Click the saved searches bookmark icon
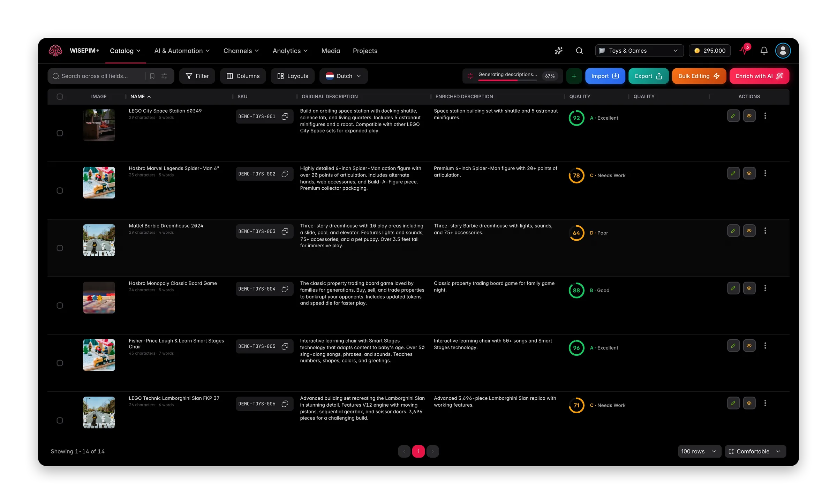Image resolution: width=837 pixels, height=504 pixels. 152,76
